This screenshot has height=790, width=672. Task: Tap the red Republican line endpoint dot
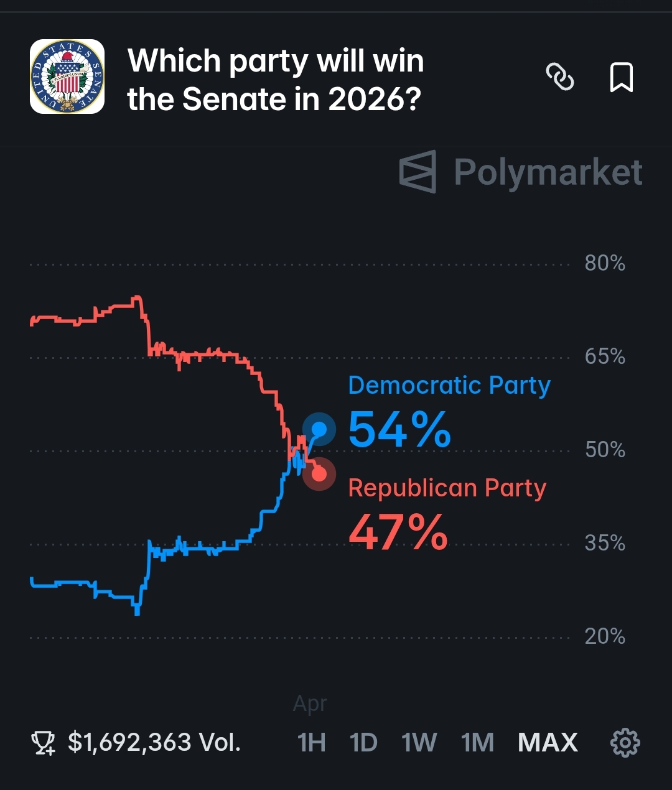[319, 474]
